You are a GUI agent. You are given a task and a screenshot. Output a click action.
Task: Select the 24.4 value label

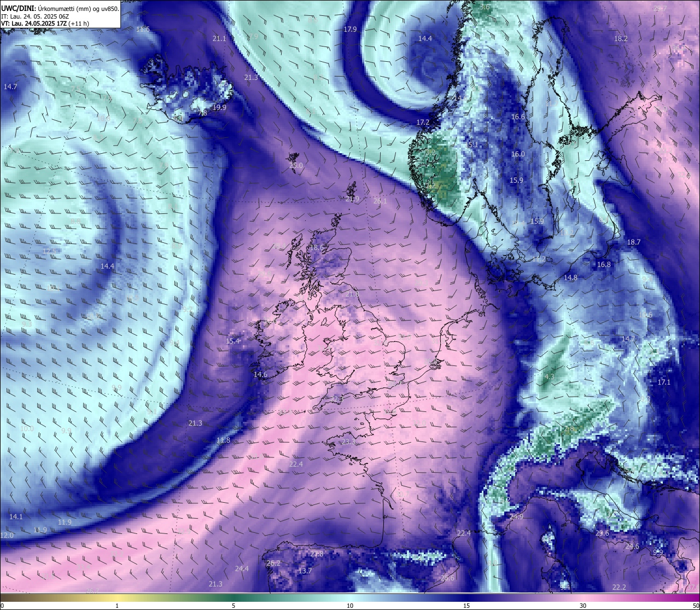242,568
